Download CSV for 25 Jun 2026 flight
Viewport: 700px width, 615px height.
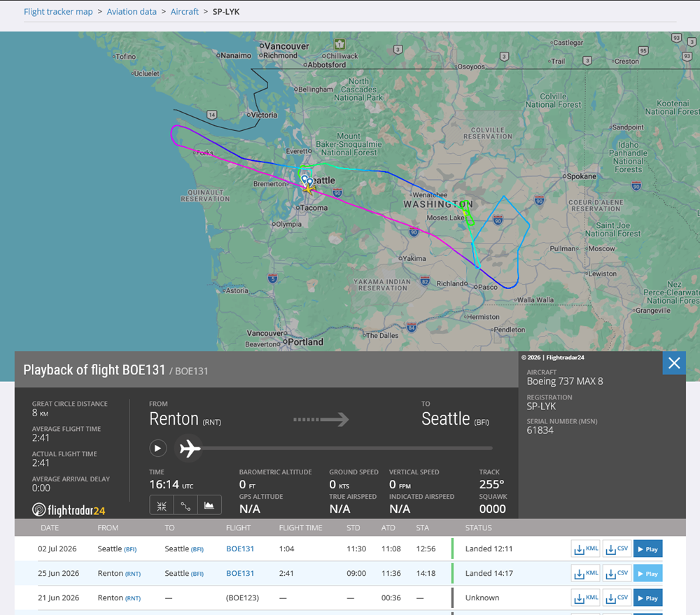[x=617, y=574]
